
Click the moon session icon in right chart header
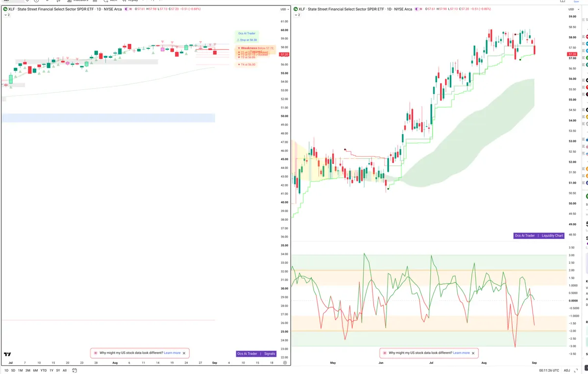tap(416, 9)
